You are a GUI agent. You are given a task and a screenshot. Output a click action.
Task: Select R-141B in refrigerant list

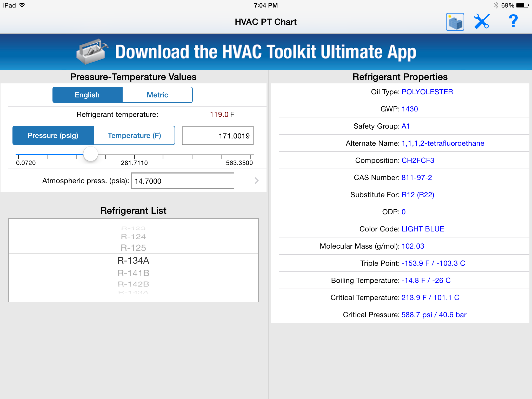[x=134, y=273]
